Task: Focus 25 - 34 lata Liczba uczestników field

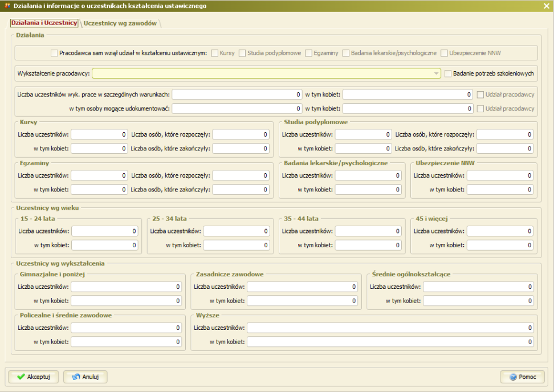Action: tap(237, 231)
